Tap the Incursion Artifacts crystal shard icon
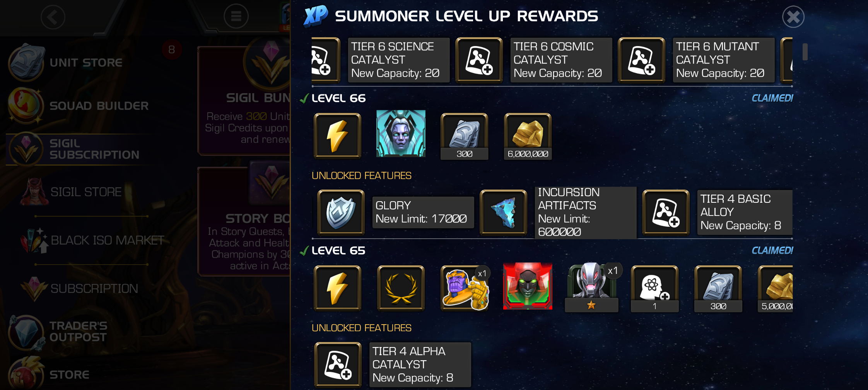Viewport: 868px width, 390px height. click(x=503, y=212)
